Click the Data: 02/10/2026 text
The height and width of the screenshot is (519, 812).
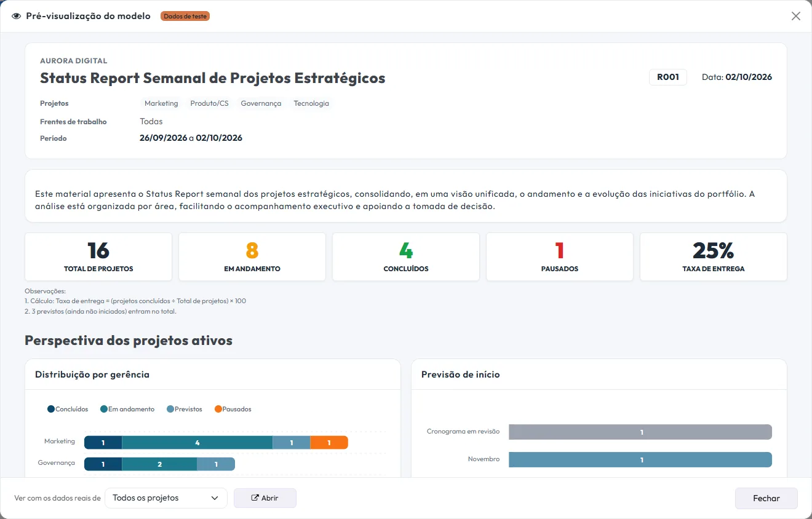pyautogui.click(x=737, y=77)
